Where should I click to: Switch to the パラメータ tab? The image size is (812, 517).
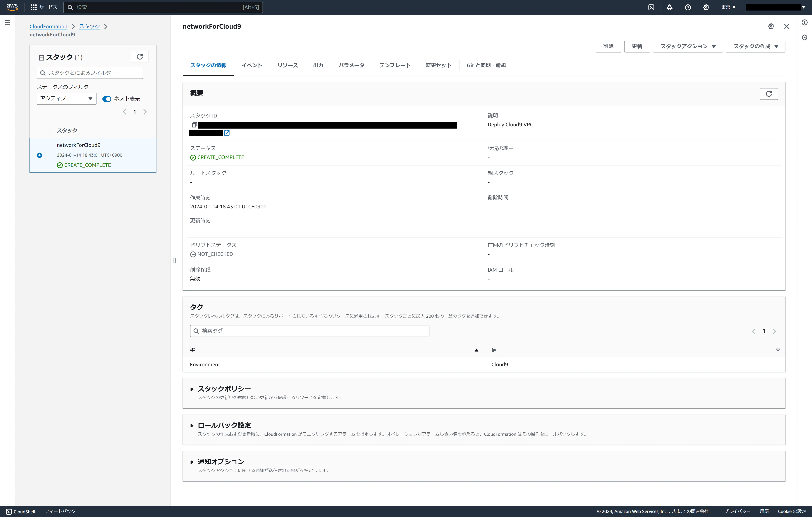pyautogui.click(x=351, y=65)
